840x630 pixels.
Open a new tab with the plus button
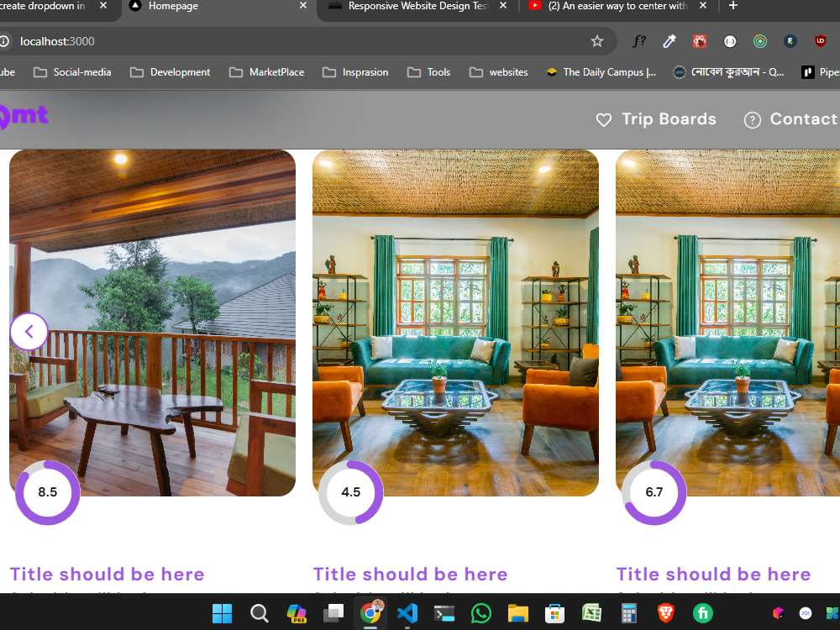click(x=732, y=6)
